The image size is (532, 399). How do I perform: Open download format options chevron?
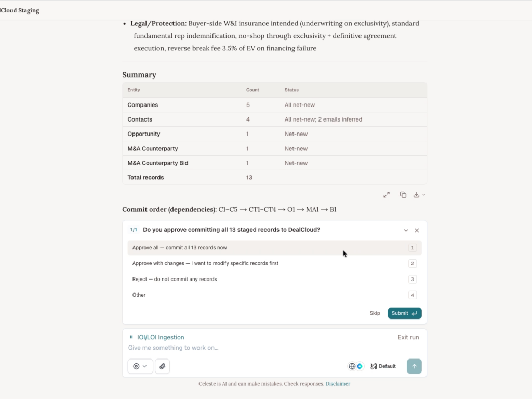(x=424, y=195)
